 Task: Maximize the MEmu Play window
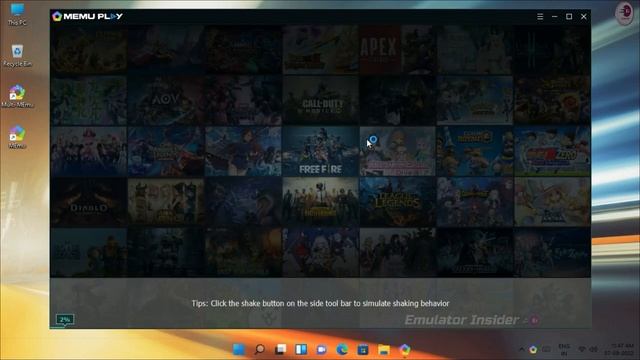tap(569, 16)
